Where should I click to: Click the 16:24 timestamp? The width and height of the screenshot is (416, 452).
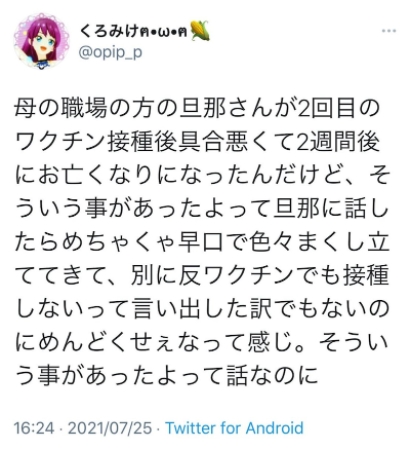pos(34,428)
